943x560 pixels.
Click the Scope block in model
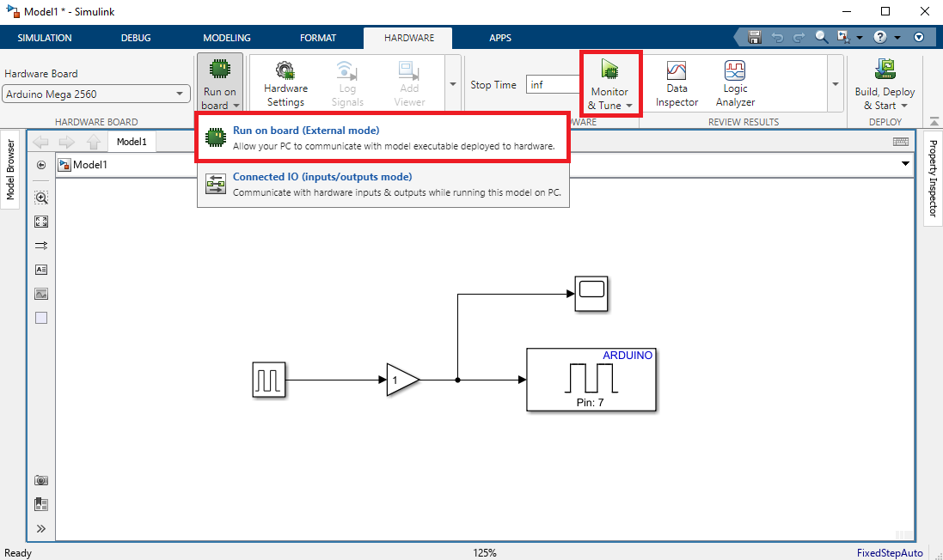pos(591,293)
